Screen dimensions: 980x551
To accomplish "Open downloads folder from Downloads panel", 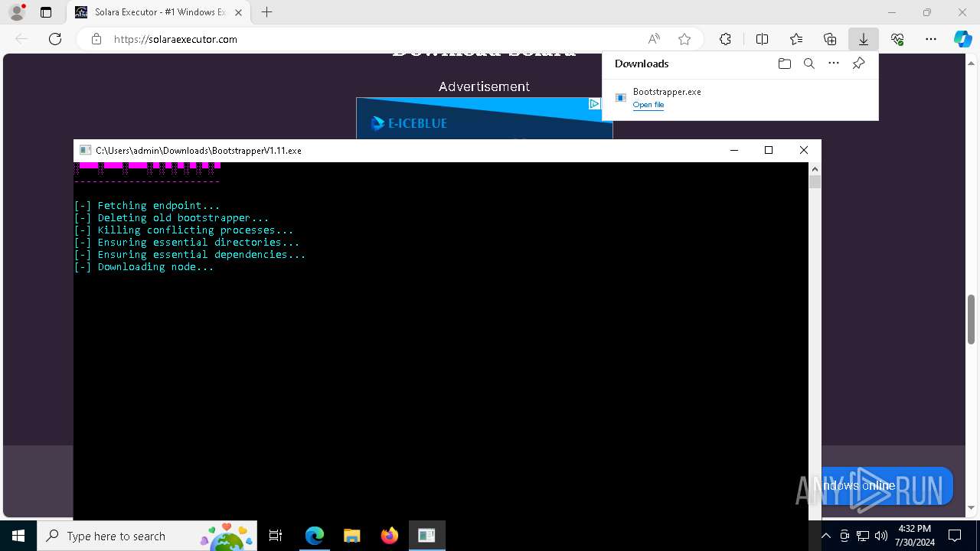I will click(784, 64).
